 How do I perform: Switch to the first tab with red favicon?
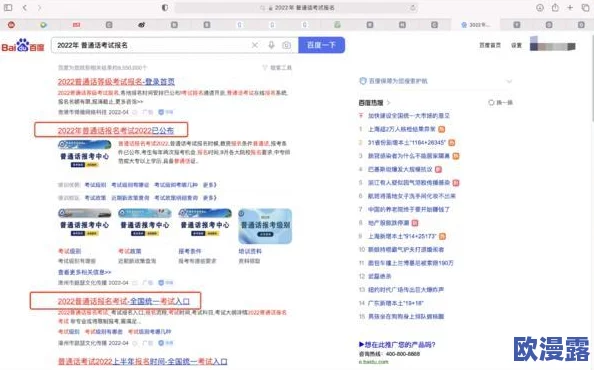pos(11,25)
